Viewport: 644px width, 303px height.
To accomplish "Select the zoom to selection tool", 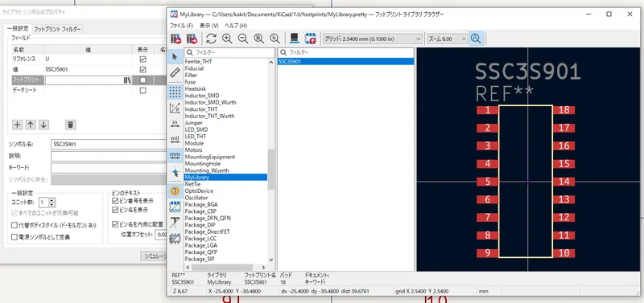I will [x=275, y=39].
